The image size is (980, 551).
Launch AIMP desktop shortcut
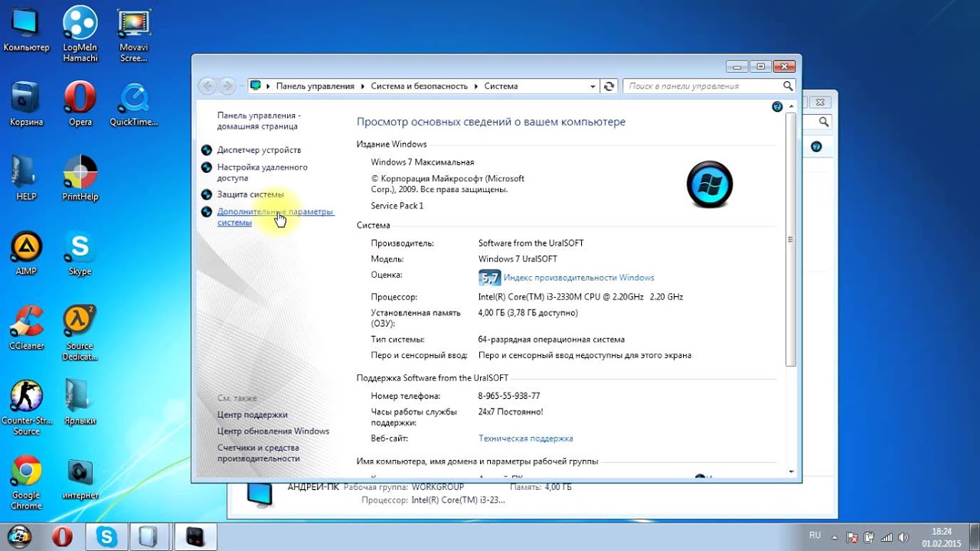pyautogui.click(x=26, y=253)
